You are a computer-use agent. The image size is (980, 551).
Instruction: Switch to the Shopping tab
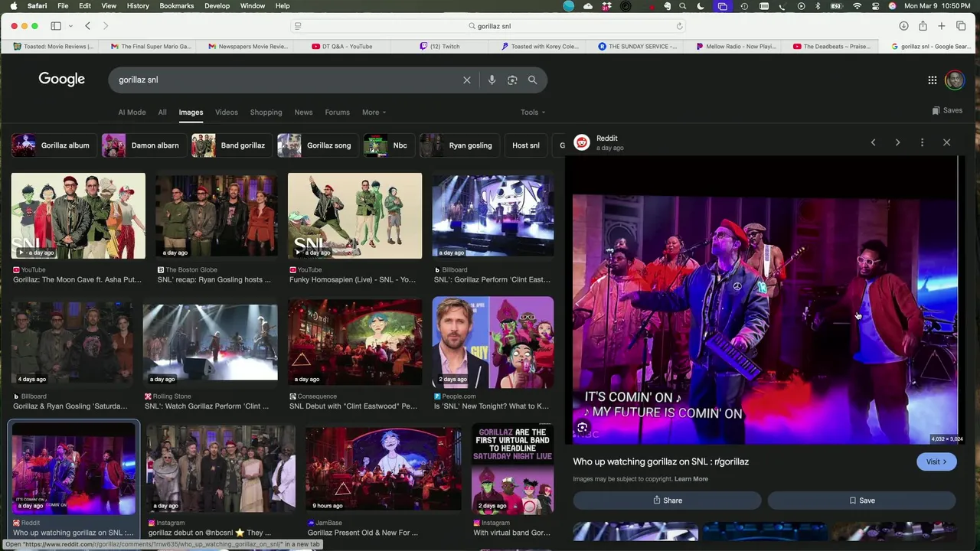pos(266,112)
